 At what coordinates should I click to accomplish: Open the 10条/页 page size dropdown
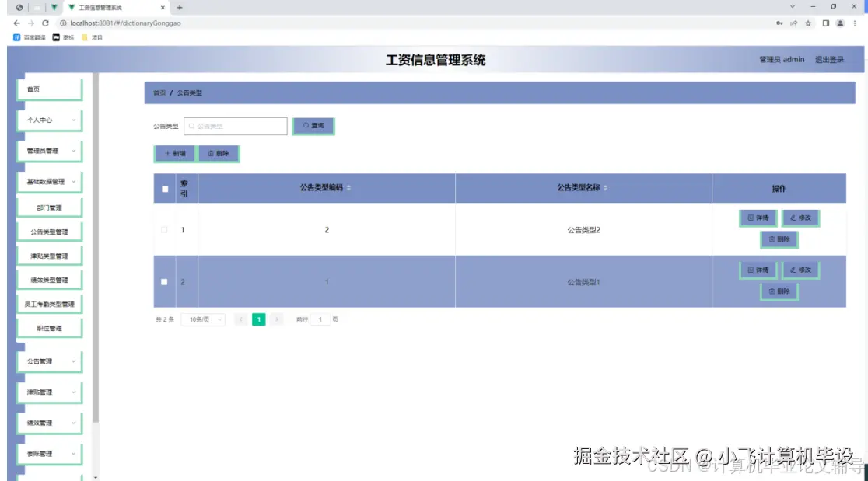point(203,319)
